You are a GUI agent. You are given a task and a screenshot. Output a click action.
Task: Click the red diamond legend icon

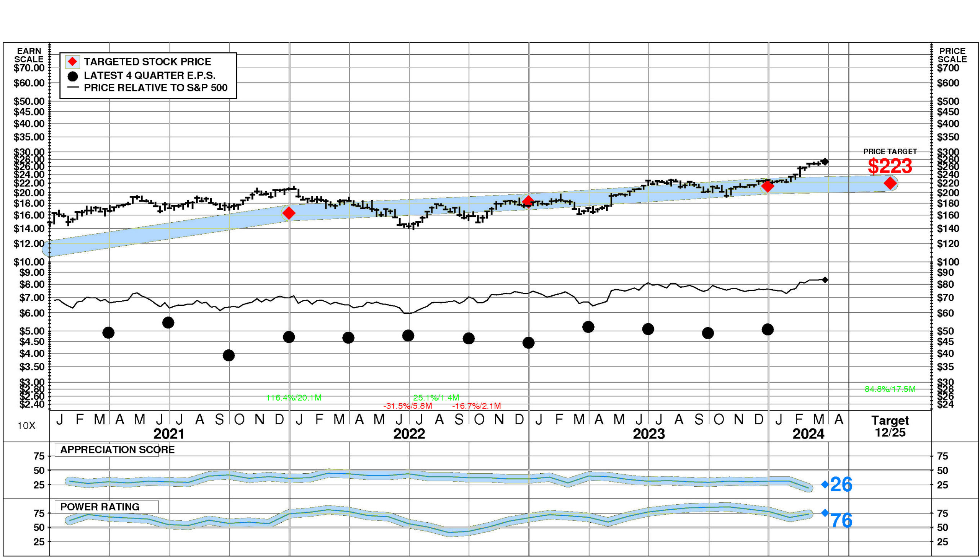73,62
